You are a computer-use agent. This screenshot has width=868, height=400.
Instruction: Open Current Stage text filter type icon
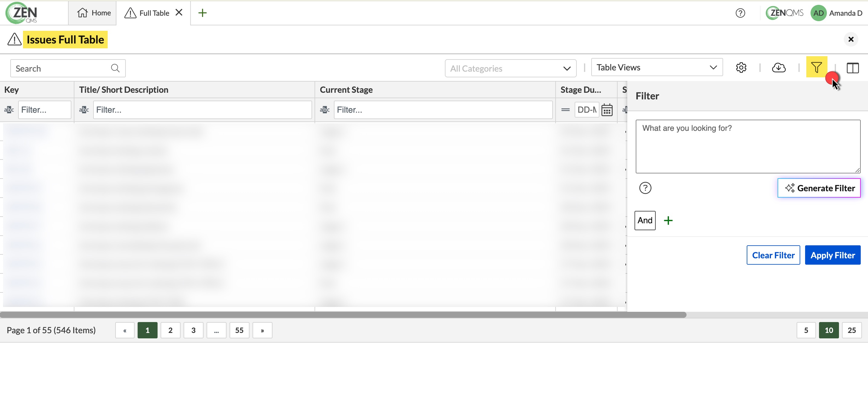325,110
